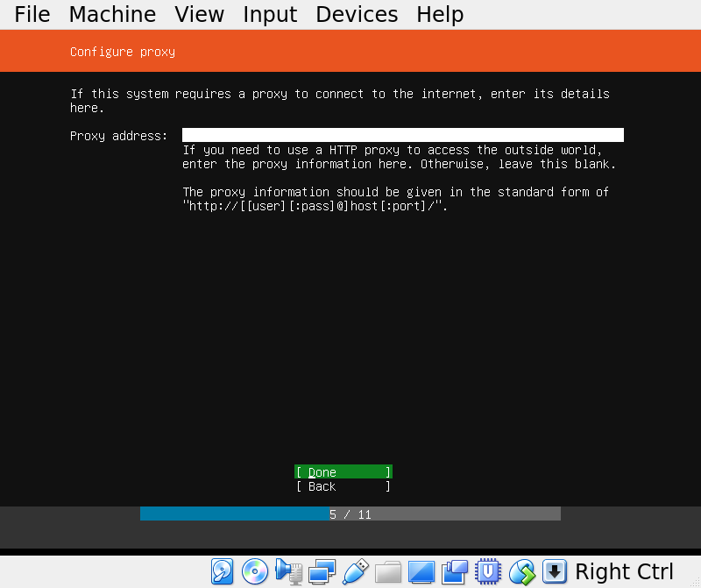Select the Back button
The image size is (701, 588).
tap(343, 486)
